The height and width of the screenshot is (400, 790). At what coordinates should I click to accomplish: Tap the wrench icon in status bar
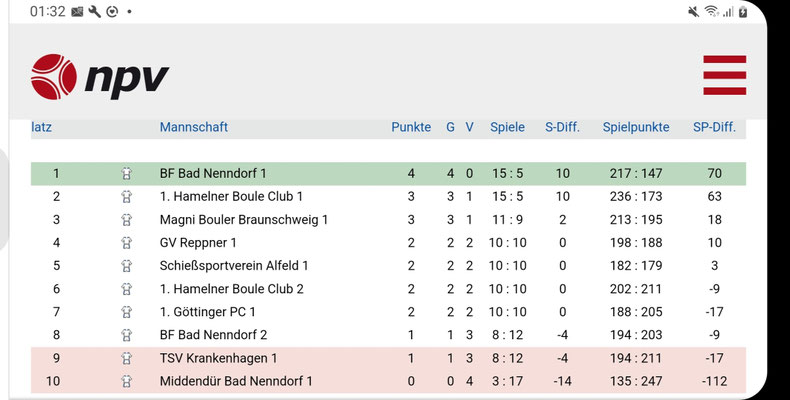click(x=95, y=11)
